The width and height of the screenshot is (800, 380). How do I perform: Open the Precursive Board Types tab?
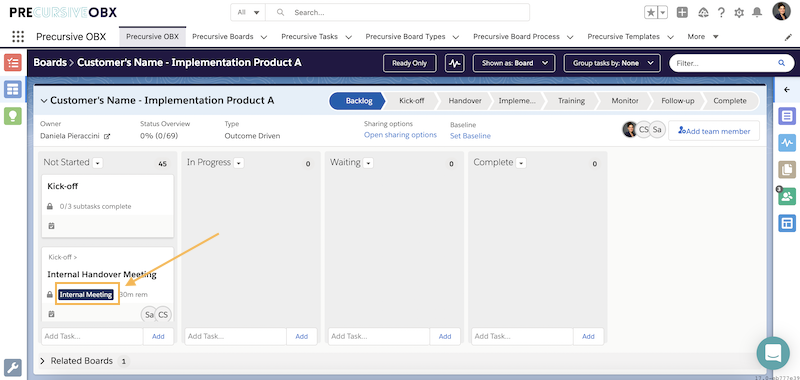pos(405,37)
